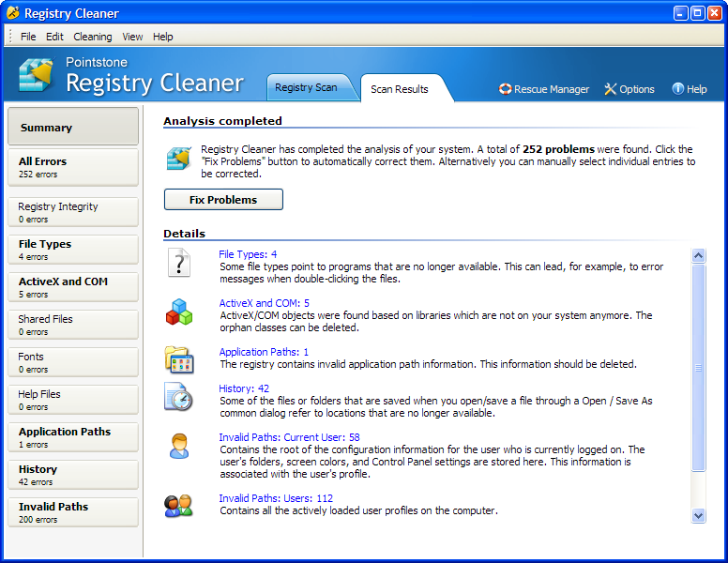
Task: Click the ActiveX and COM colored cubes icon
Action: point(179,312)
